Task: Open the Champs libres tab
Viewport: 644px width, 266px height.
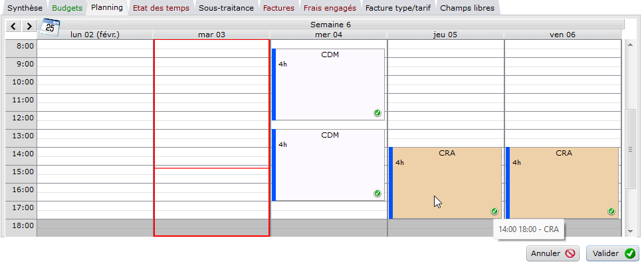Action: [x=467, y=8]
